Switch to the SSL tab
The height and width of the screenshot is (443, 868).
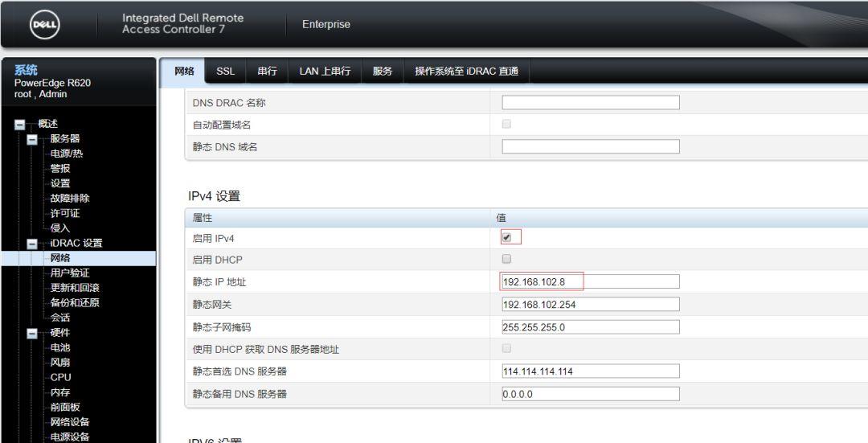(x=224, y=72)
